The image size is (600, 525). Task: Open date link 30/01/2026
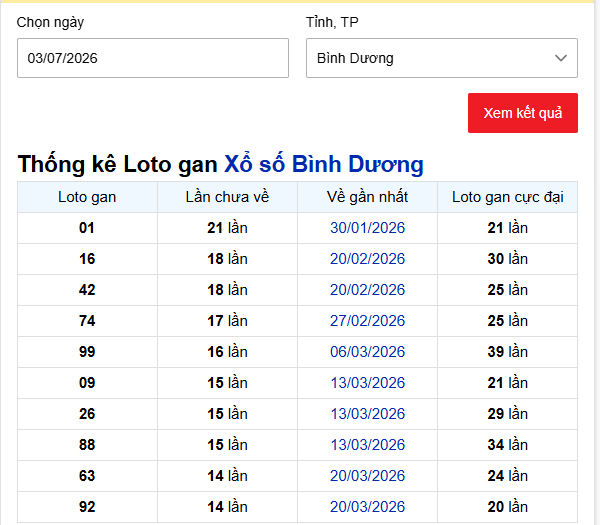point(367,228)
